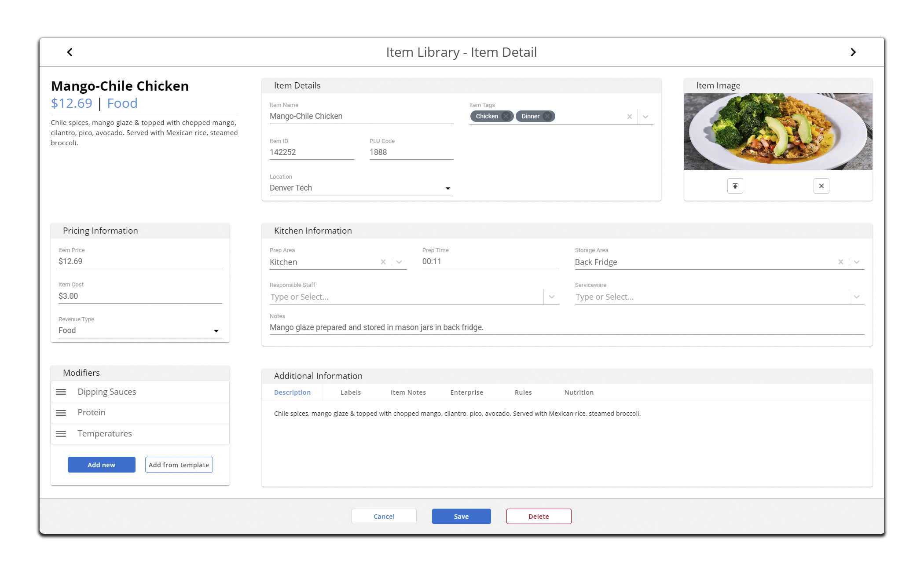The height and width of the screenshot is (572, 924).
Task: Switch to the Item Notes tab
Action: coord(408,392)
